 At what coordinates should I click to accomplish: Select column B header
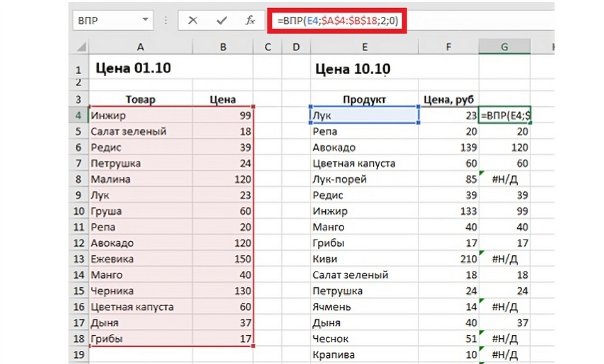coord(223,47)
